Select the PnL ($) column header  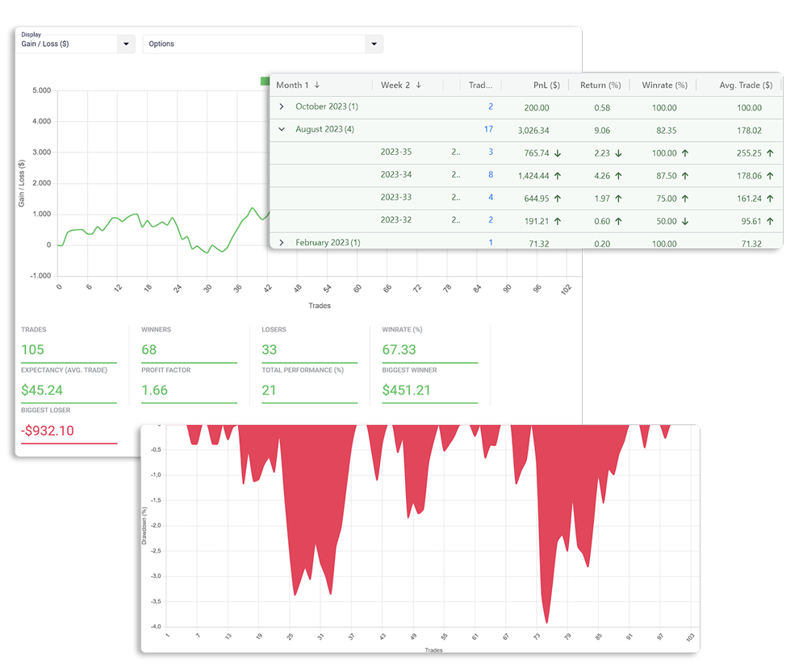point(546,84)
